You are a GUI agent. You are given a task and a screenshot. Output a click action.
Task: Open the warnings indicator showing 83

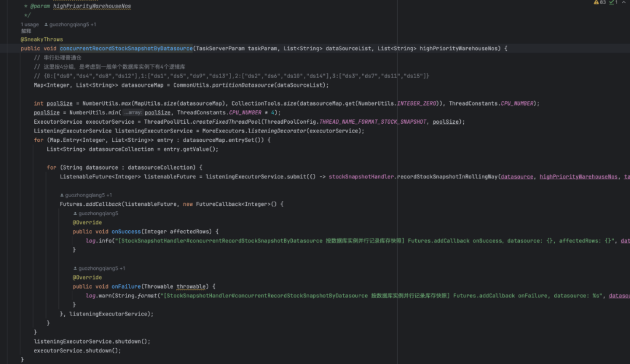pos(600,2)
